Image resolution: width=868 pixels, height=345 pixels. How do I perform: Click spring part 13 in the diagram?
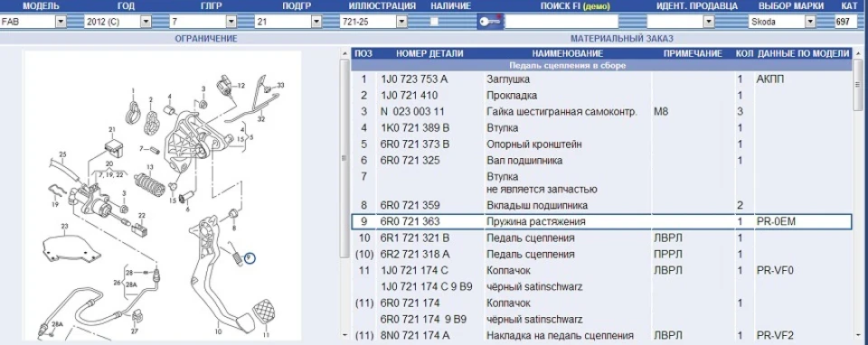coord(149,184)
